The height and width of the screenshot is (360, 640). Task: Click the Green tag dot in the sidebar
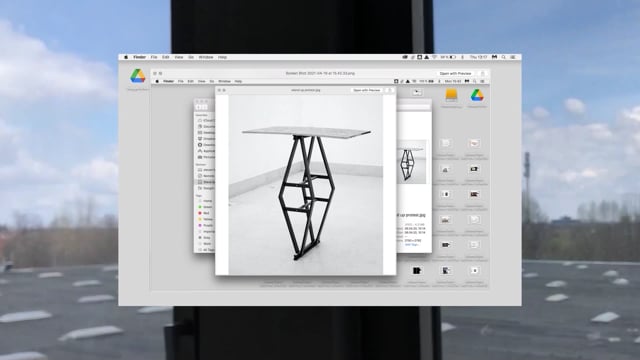200,207
